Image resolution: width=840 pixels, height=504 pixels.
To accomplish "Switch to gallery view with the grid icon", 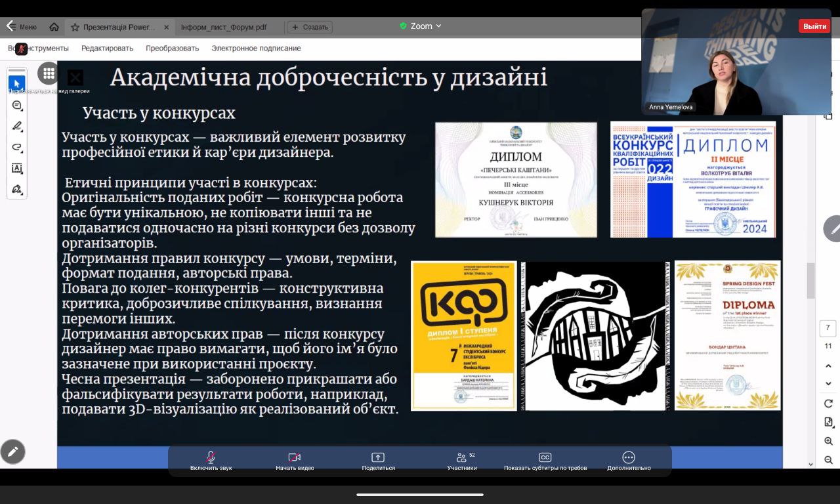I will [x=49, y=73].
